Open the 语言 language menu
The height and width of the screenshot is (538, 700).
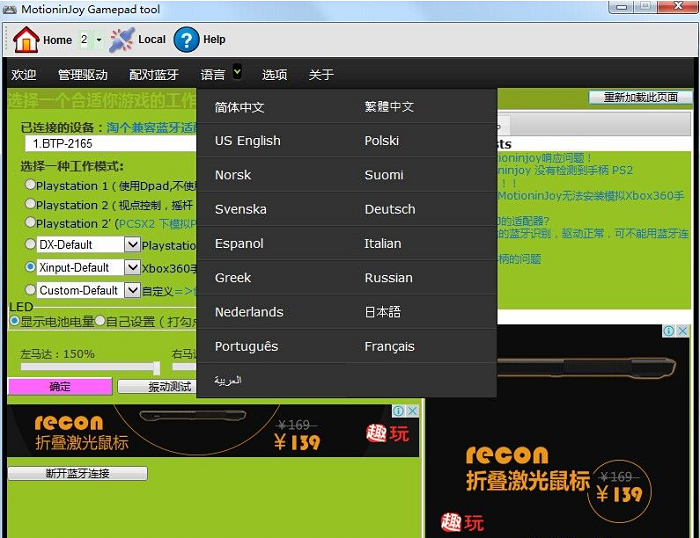click(213, 74)
